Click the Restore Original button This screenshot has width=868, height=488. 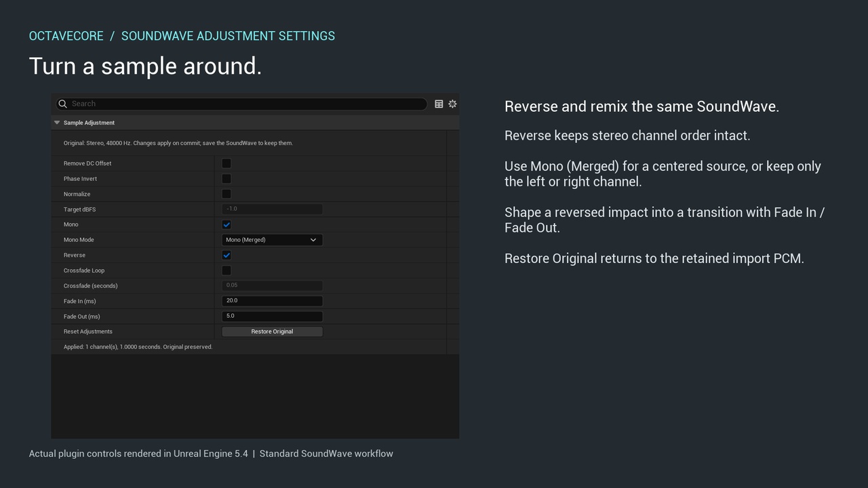(272, 331)
